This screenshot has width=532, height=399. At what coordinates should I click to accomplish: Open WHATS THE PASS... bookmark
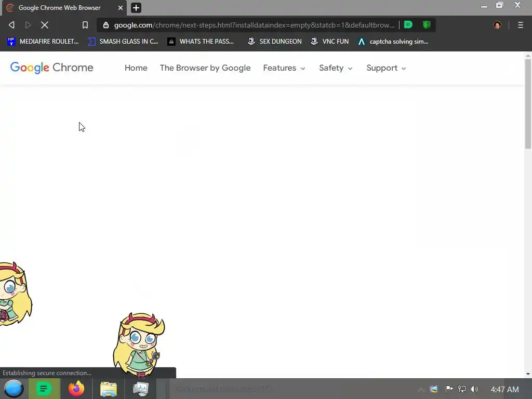[x=201, y=42]
